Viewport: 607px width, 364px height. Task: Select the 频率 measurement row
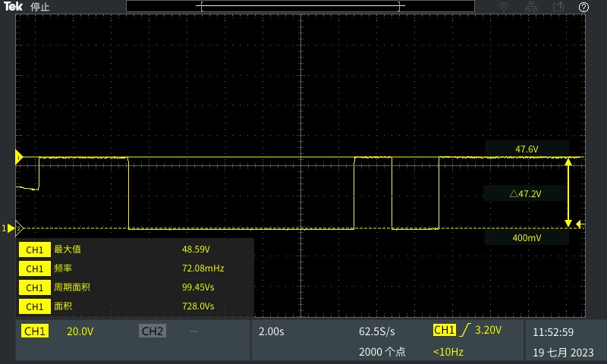click(135, 268)
